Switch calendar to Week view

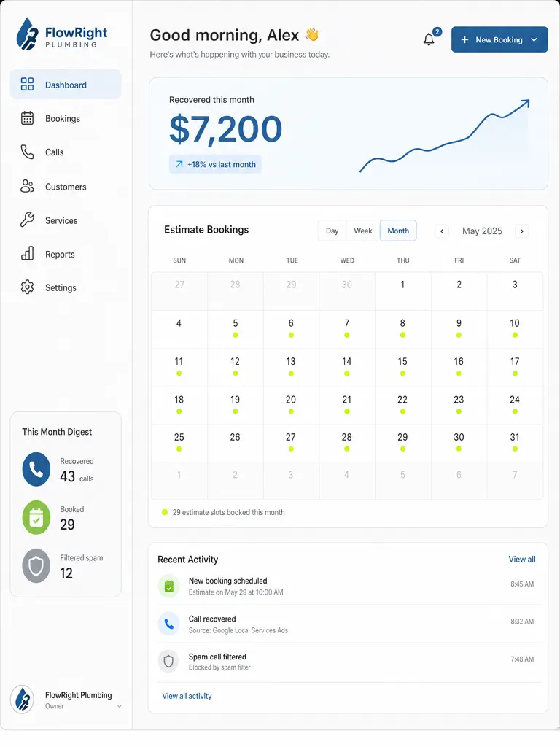click(363, 231)
